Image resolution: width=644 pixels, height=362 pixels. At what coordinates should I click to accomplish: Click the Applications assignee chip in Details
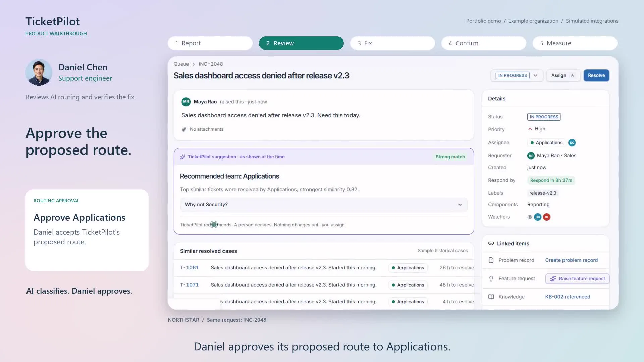(546, 143)
